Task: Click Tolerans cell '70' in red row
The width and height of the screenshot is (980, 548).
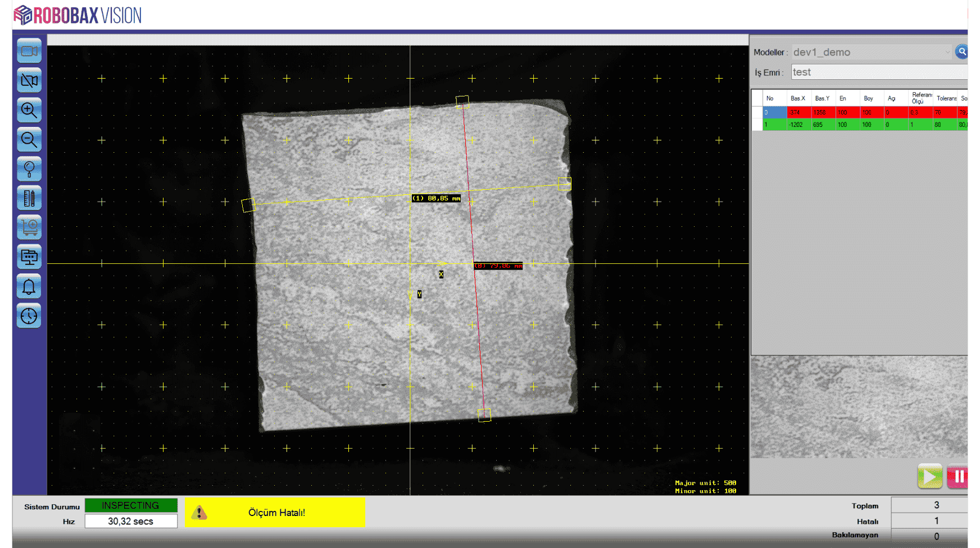Action: 945,112
